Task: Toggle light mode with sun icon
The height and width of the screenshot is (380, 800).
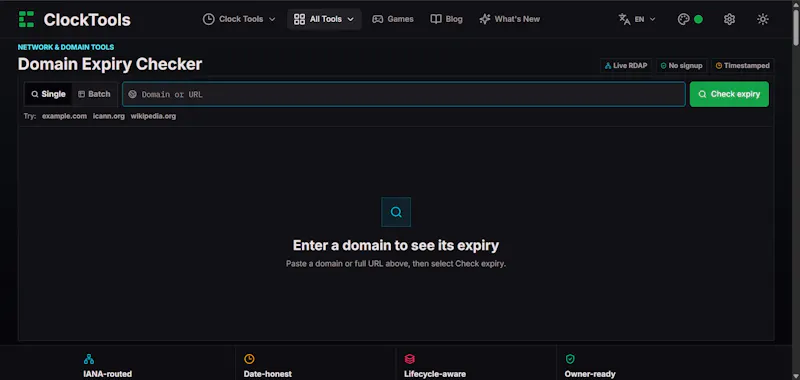Action: (763, 19)
